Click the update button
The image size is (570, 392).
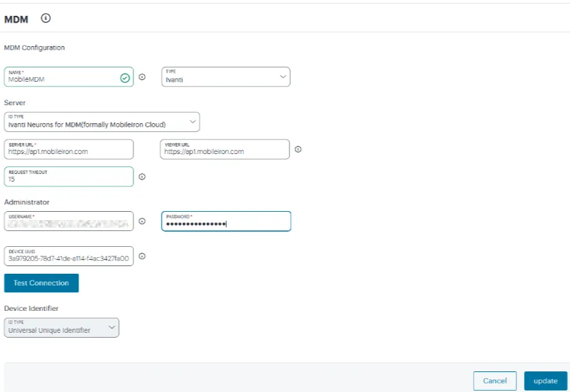pyautogui.click(x=546, y=381)
